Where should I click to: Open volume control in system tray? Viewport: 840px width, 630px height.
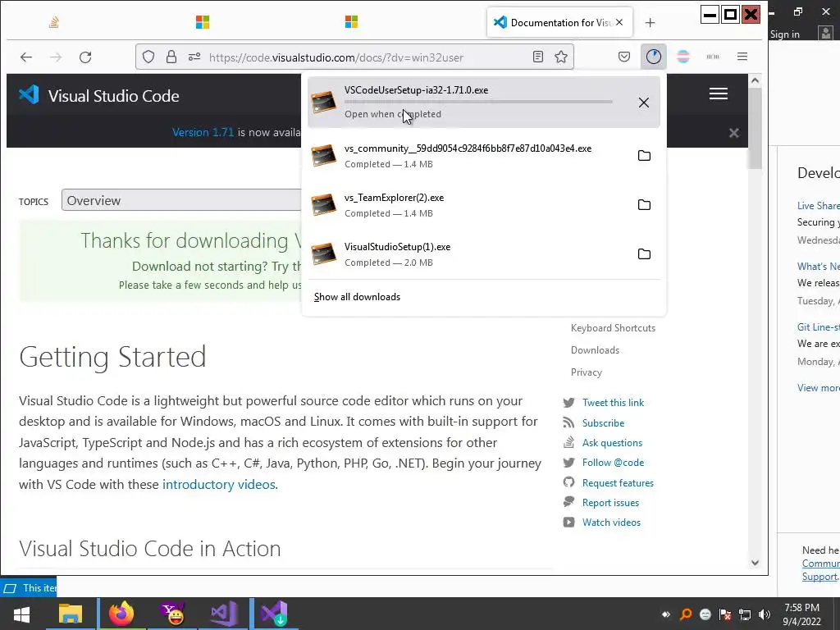[x=764, y=614]
